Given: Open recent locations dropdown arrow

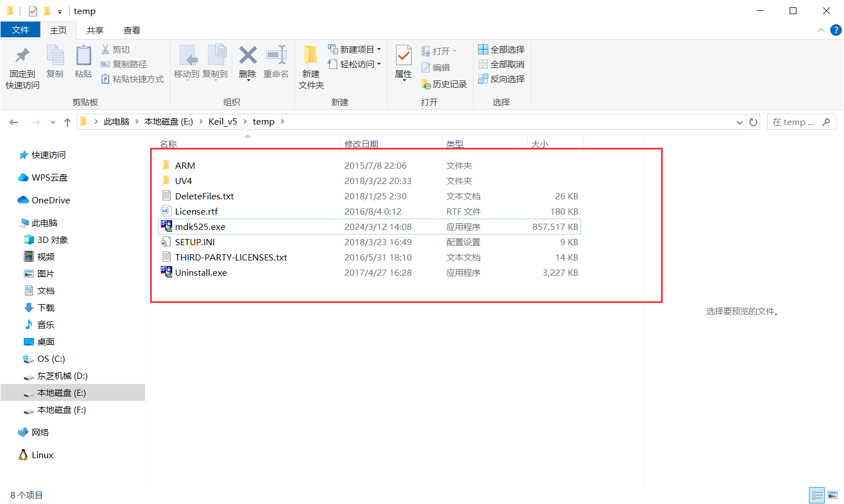Looking at the screenshot, I should point(53,122).
